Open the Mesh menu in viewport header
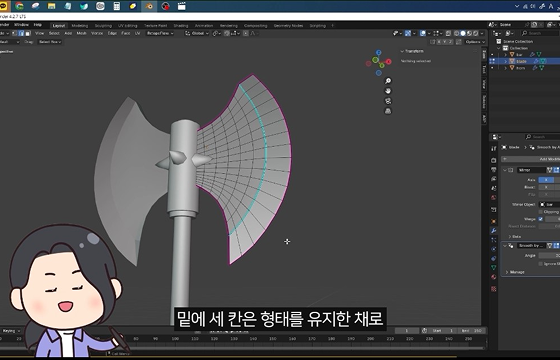This screenshot has width=560, height=360. [x=81, y=33]
